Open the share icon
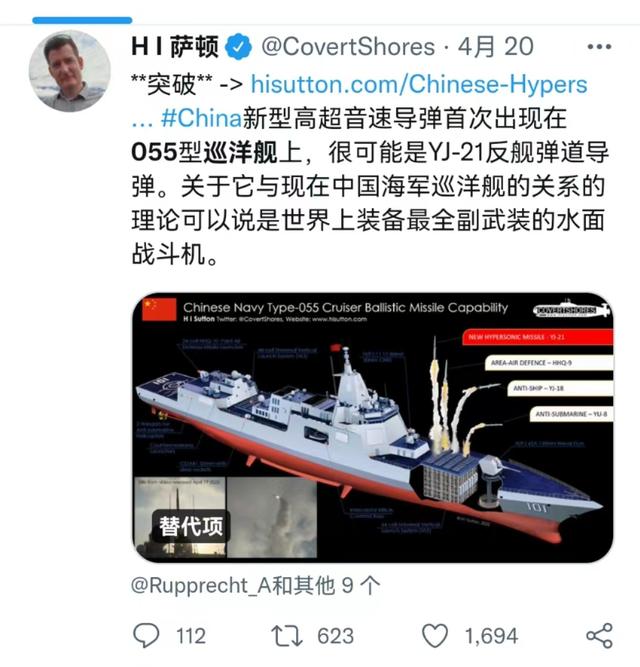 coord(599,636)
